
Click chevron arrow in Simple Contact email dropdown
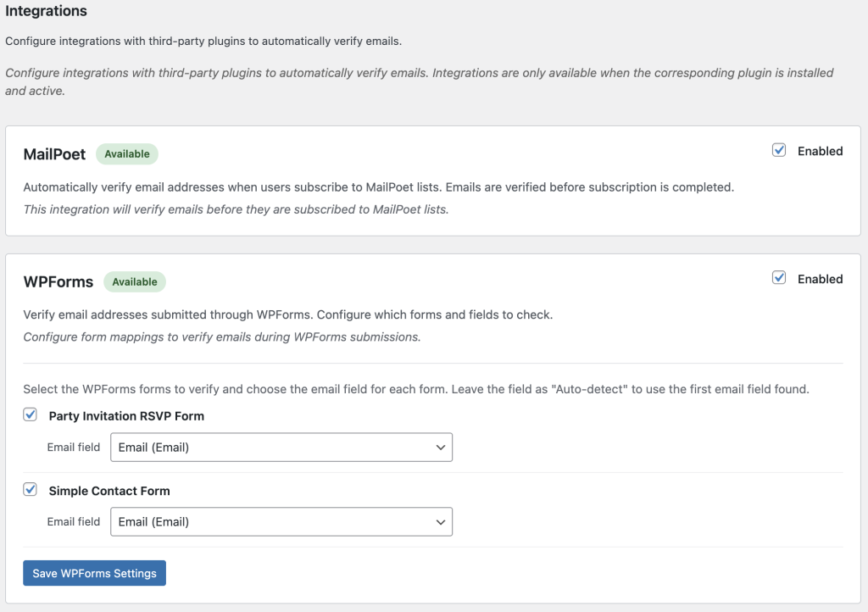(440, 522)
